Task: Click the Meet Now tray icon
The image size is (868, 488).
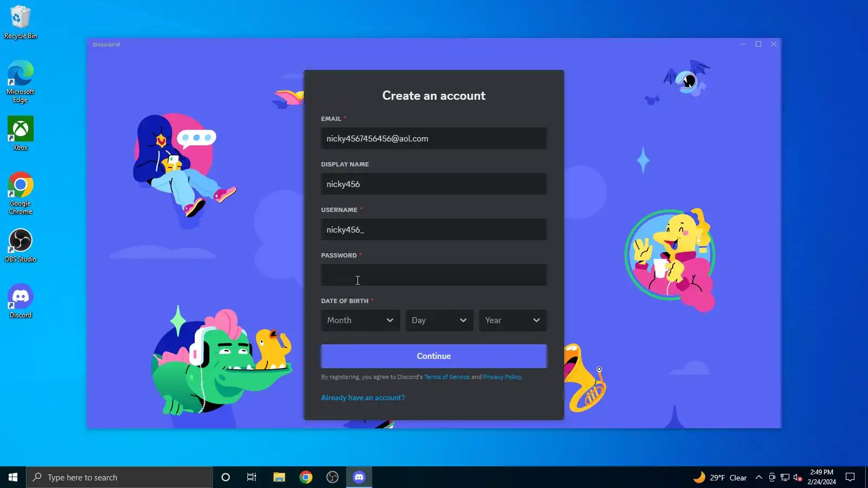Action: (x=772, y=477)
